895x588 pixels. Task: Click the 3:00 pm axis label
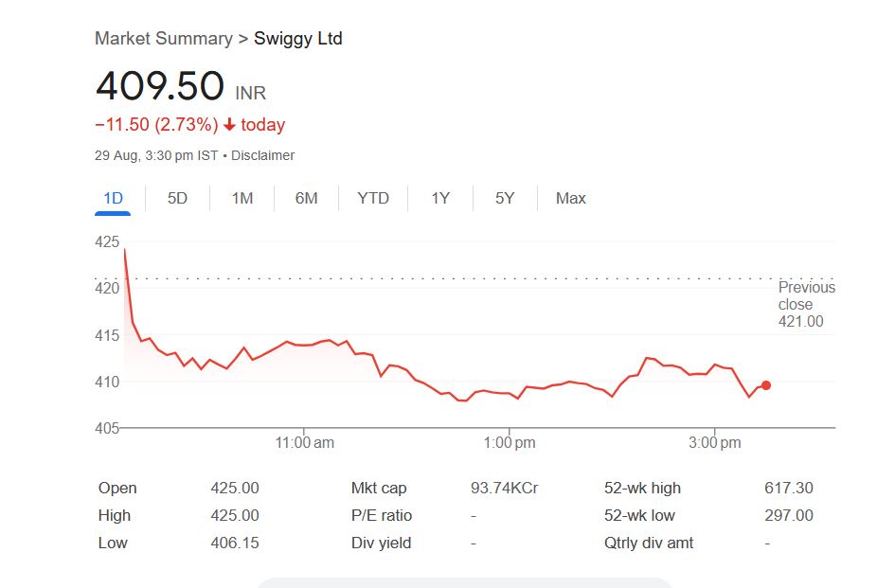pos(715,443)
